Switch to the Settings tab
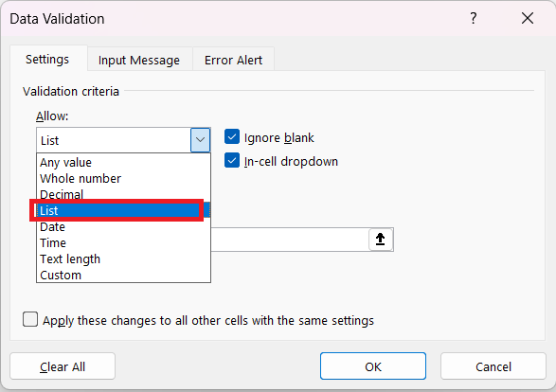This screenshot has width=556, height=392. (x=47, y=60)
